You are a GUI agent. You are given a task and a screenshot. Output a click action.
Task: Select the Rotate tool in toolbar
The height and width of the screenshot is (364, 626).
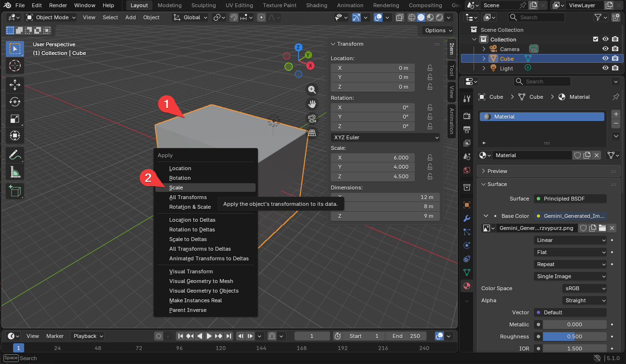(15, 102)
